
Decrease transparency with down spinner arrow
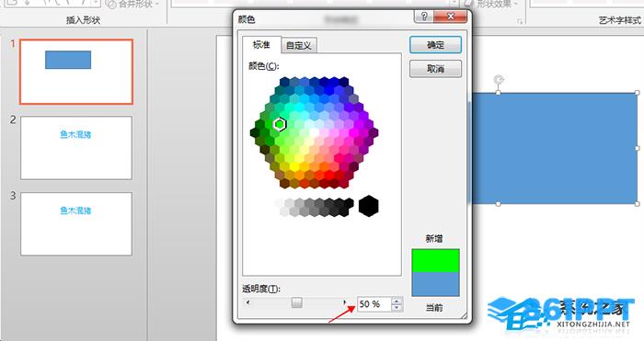click(x=397, y=307)
